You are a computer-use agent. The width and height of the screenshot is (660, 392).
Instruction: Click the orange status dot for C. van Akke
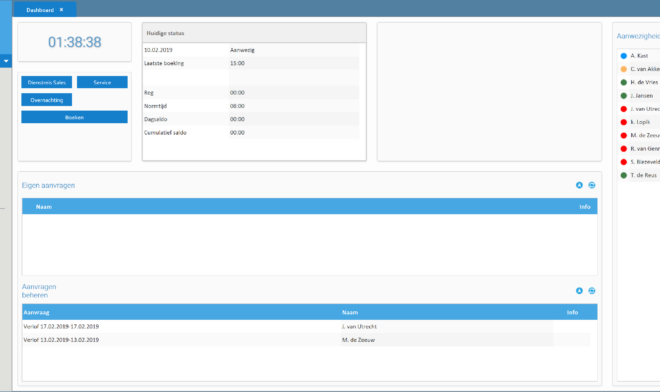(624, 69)
